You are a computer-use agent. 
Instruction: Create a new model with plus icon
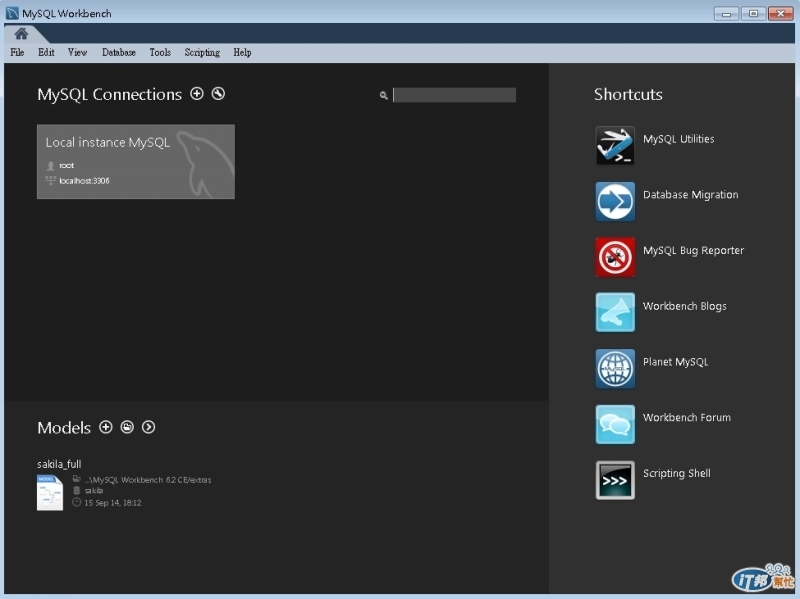click(106, 427)
